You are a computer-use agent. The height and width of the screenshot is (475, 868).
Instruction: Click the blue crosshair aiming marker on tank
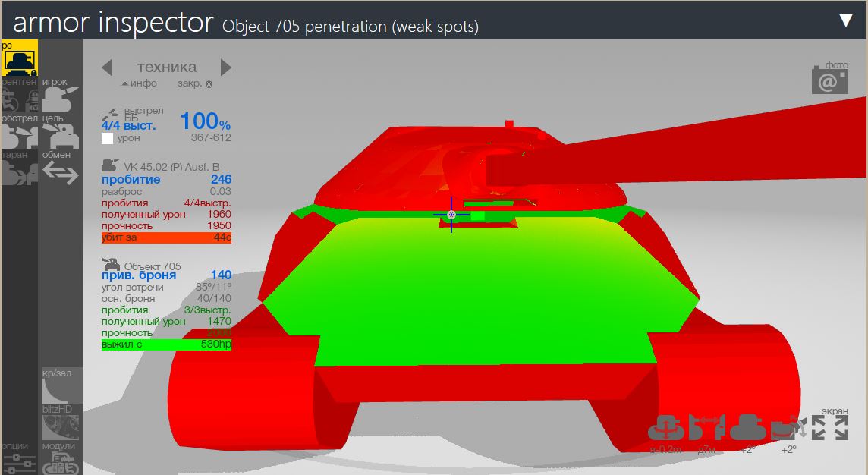click(451, 215)
